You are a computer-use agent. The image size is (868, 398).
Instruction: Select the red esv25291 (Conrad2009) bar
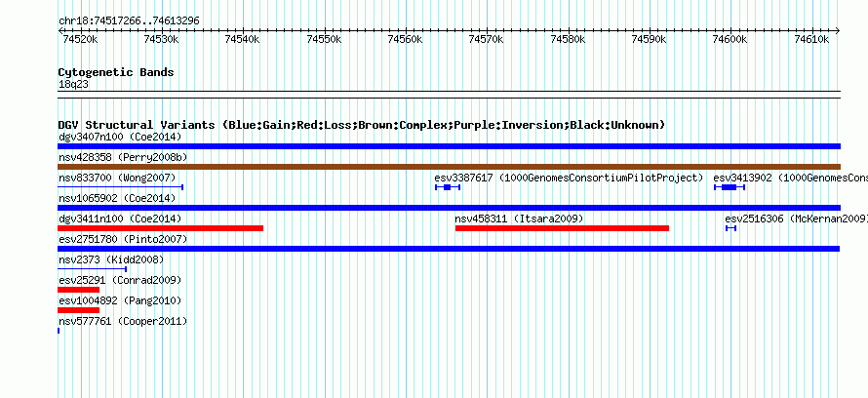pyautogui.click(x=79, y=290)
